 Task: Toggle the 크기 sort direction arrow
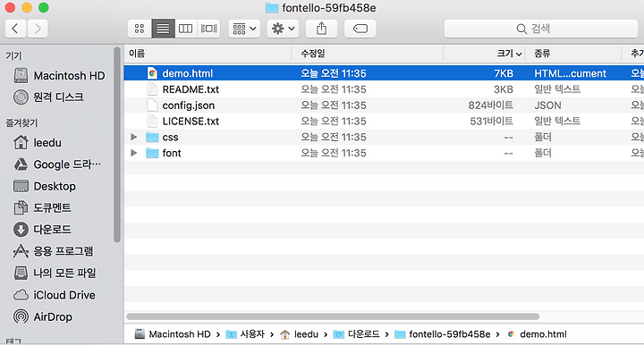pos(519,55)
